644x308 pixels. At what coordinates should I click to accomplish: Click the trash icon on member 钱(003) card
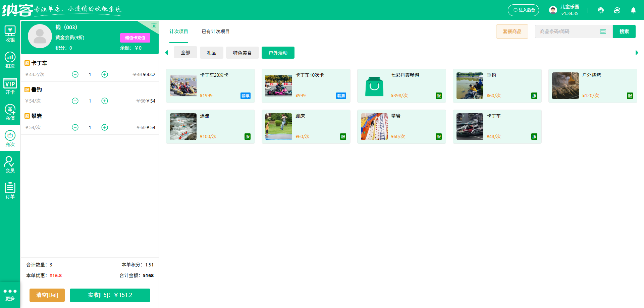pyautogui.click(x=154, y=25)
